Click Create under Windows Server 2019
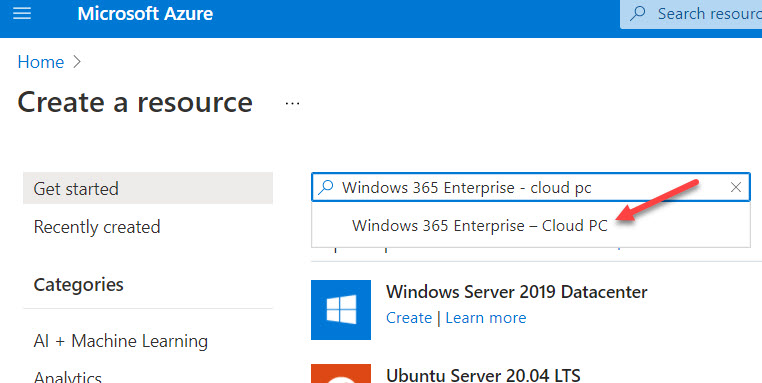 [409, 318]
